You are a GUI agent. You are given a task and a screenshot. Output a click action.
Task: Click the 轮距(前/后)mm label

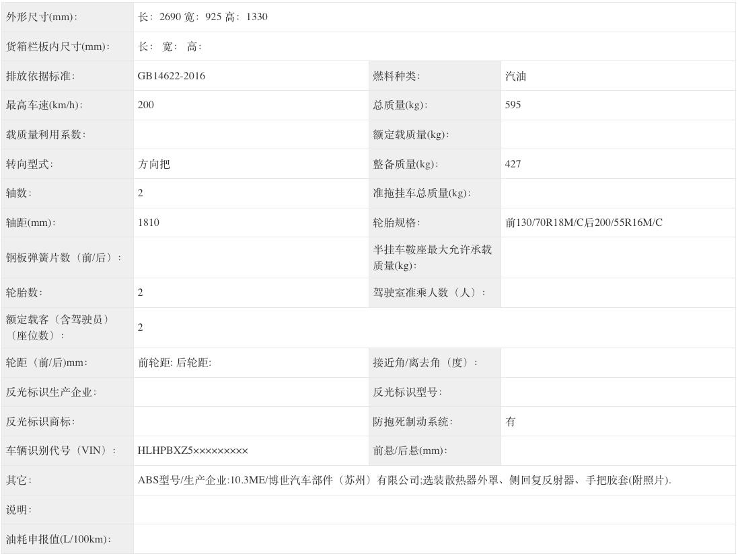coord(46,363)
